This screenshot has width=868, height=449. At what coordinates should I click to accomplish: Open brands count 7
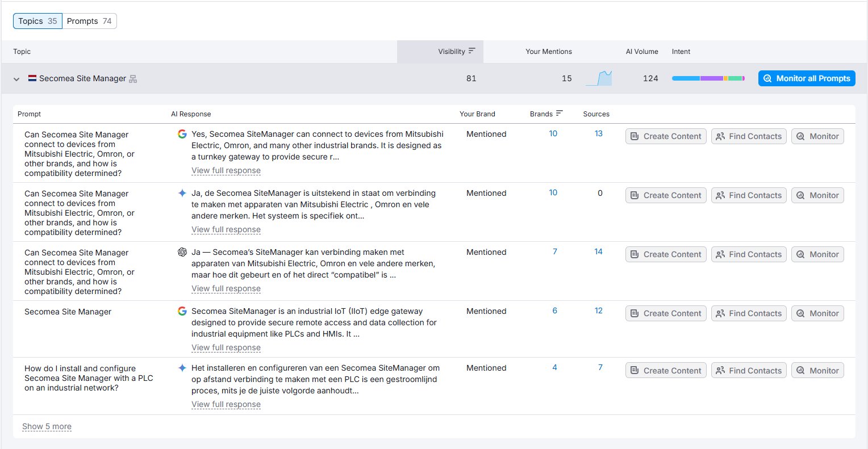tap(555, 251)
